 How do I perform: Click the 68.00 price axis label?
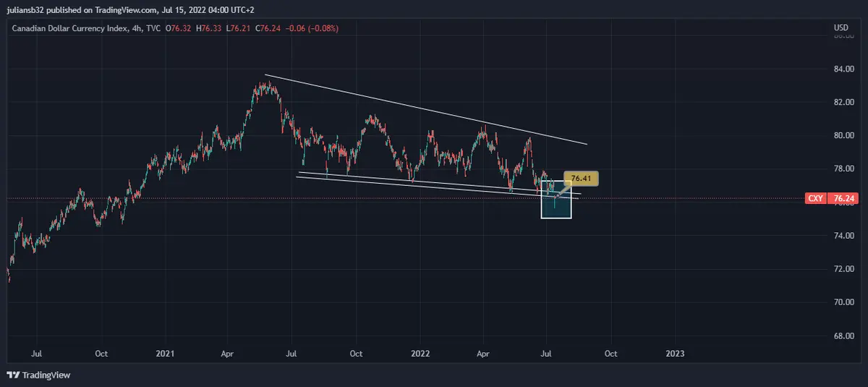point(843,336)
